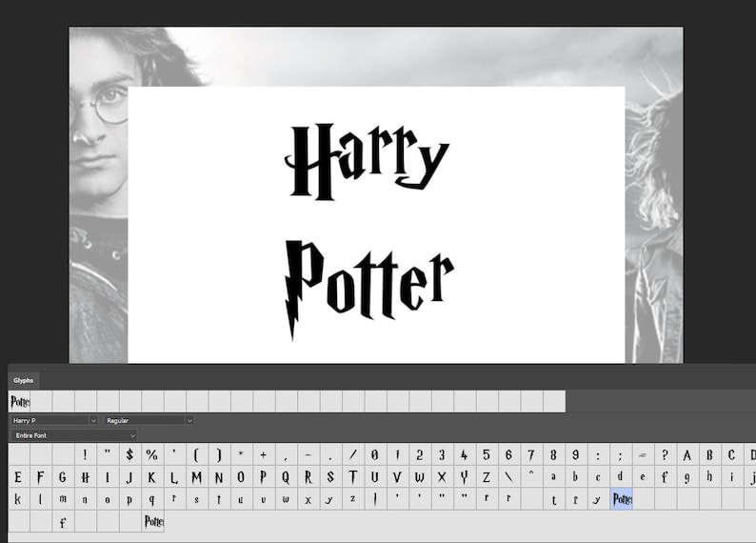This screenshot has height=543, width=756.
Task: Open the Entire Font category dropdown
Action: [x=73, y=435]
